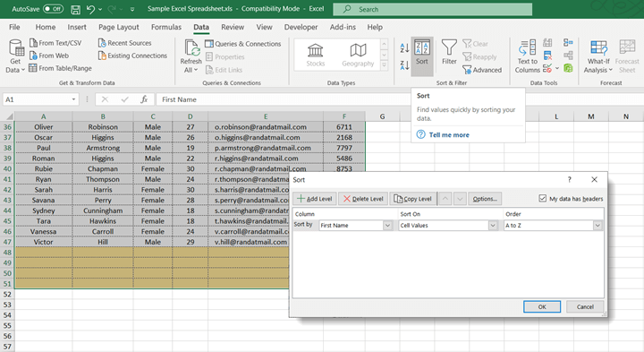
Task: Open Existing Connections
Action: point(132,56)
